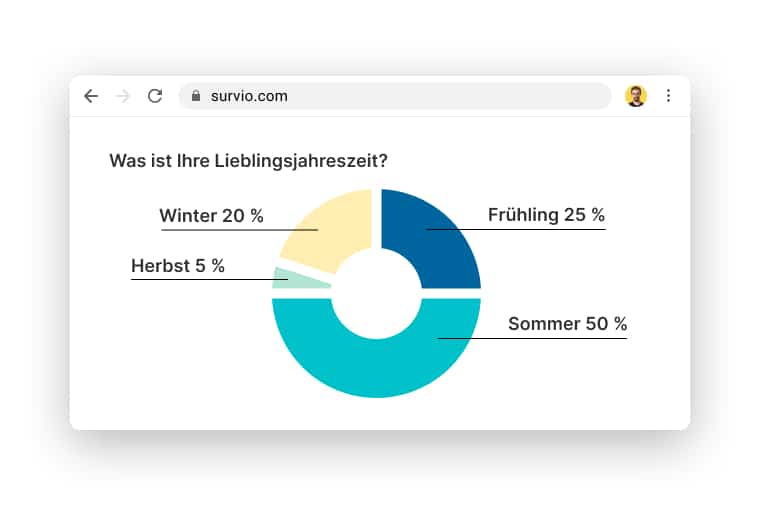Screen dimensions: 760x506
Task: Click the survio.com URL text
Action: click(x=249, y=96)
